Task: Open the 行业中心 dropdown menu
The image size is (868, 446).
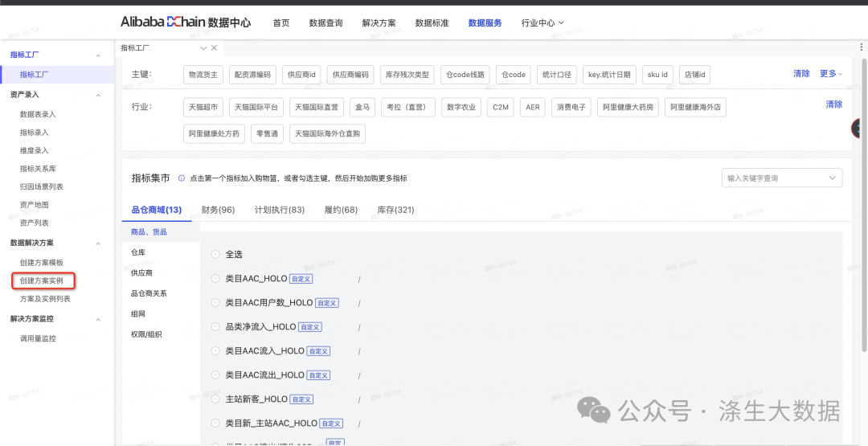Action: [x=542, y=23]
